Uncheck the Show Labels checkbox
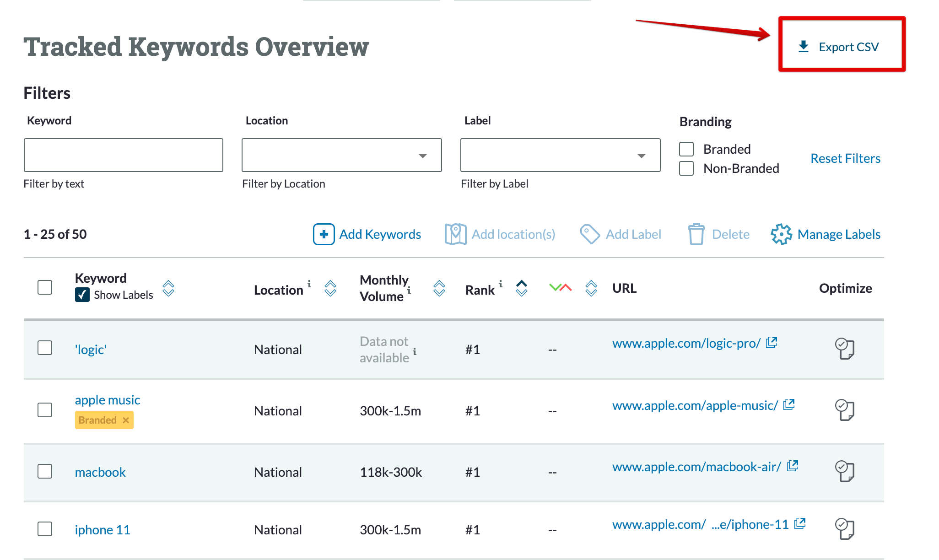 pyautogui.click(x=82, y=295)
